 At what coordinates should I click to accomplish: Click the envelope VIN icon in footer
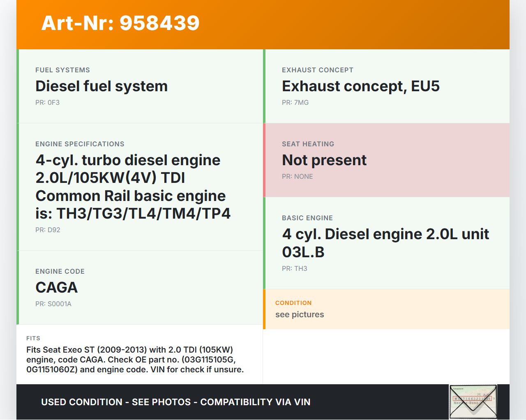click(473, 402)
